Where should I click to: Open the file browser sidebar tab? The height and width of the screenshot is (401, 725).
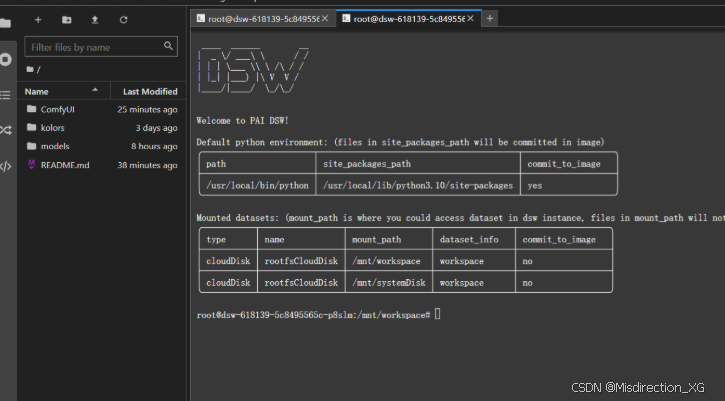point(5,23)
